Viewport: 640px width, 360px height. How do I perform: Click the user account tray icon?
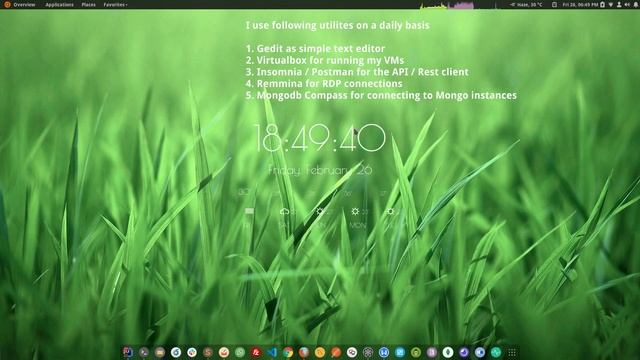pos(619,4)
